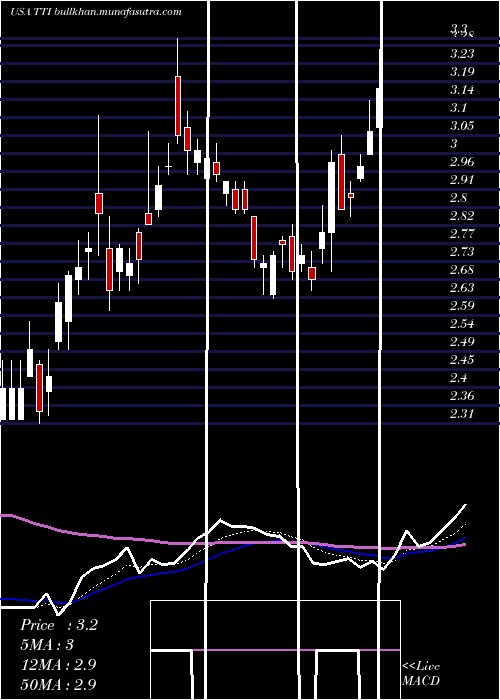Click the USA TTI bullkhan.munafasutra.com header text

click(x=96, y=12)
